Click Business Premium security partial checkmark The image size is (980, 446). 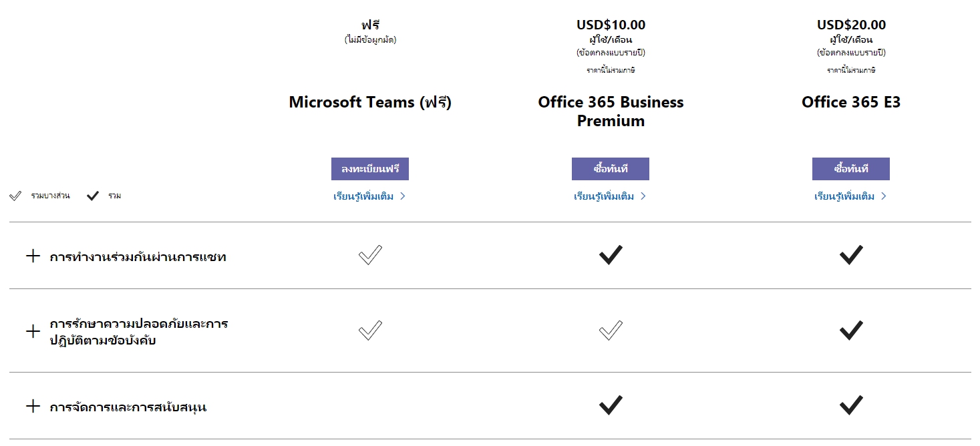click(611, 330)
